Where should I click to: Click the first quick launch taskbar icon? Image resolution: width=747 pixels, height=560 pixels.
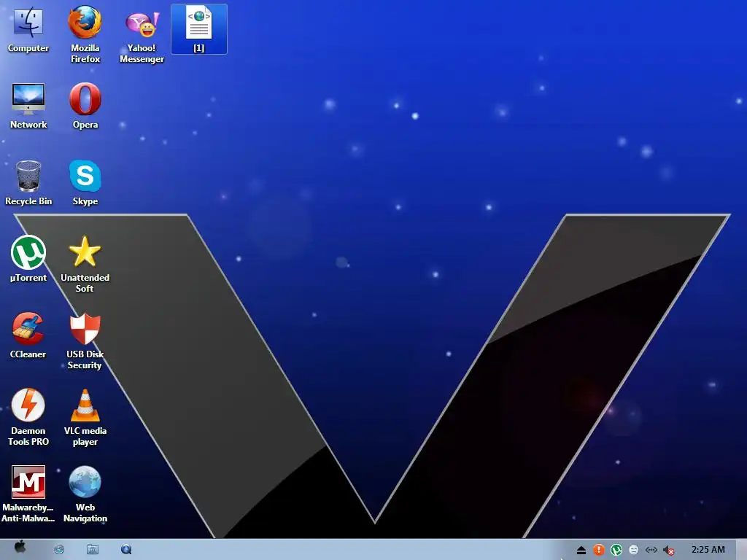coord(59,550)
